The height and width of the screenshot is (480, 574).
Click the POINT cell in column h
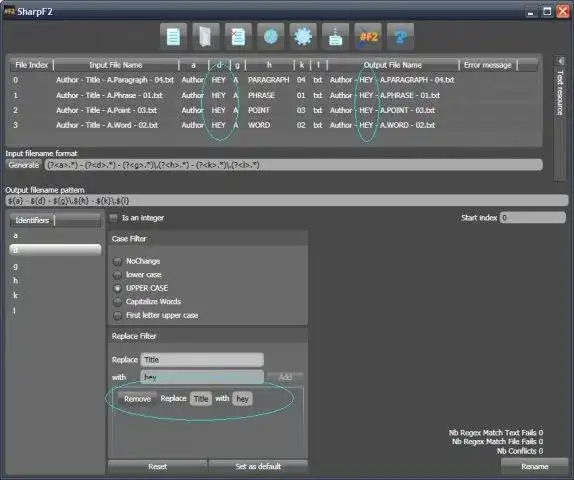tap(259, 110)
